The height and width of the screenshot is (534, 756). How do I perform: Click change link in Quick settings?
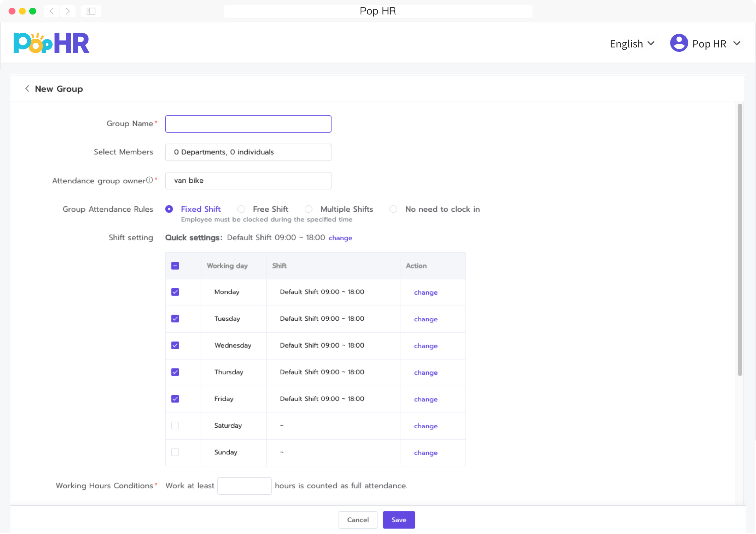pos(340,238)
